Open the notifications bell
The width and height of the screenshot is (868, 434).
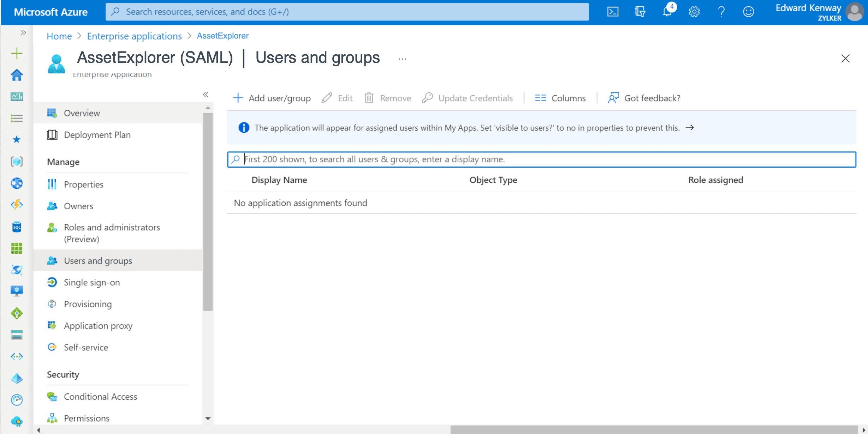(x=667, y=12)
